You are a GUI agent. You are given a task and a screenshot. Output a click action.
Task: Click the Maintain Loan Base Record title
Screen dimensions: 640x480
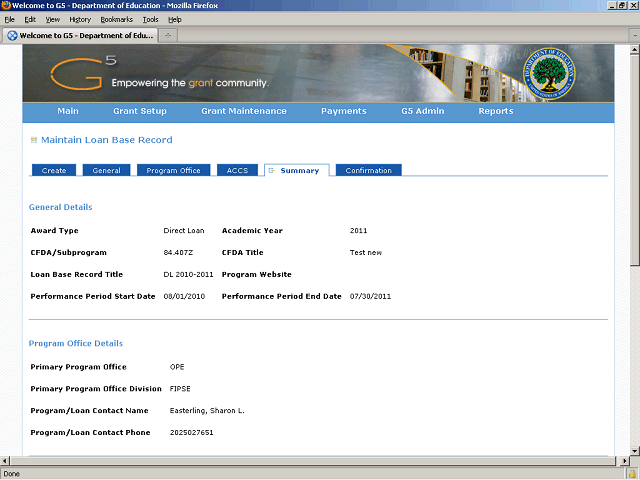click(107, 140)
